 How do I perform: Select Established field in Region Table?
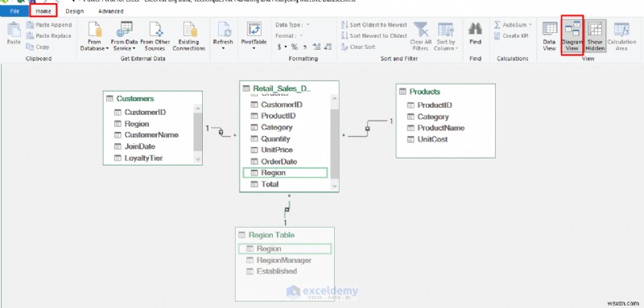click(x=276, y=271)
